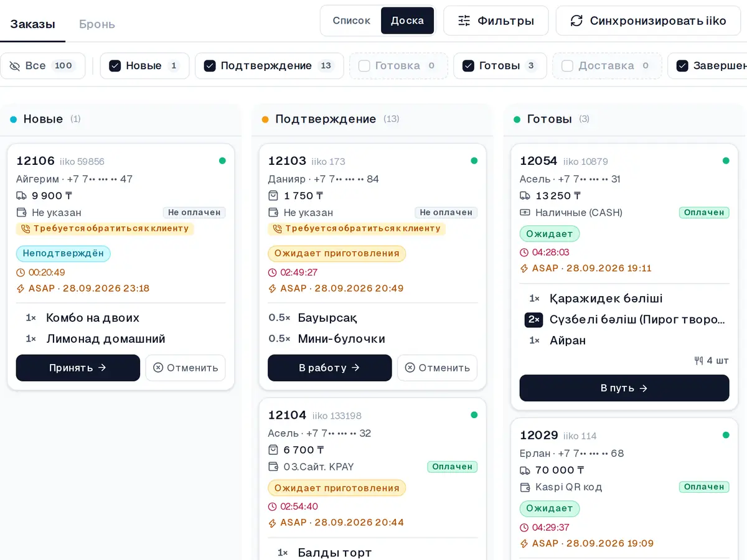Switch to the Бронь tab

pos(96,24)
